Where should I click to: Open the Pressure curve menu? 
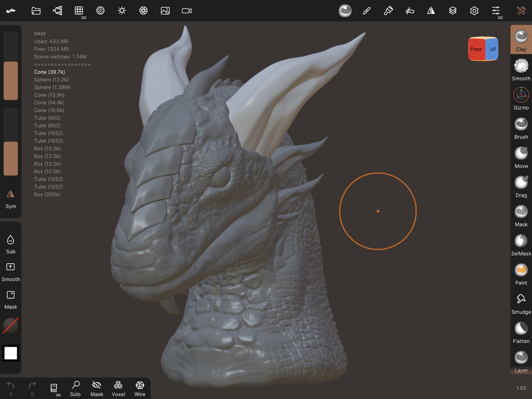point(410,11)
